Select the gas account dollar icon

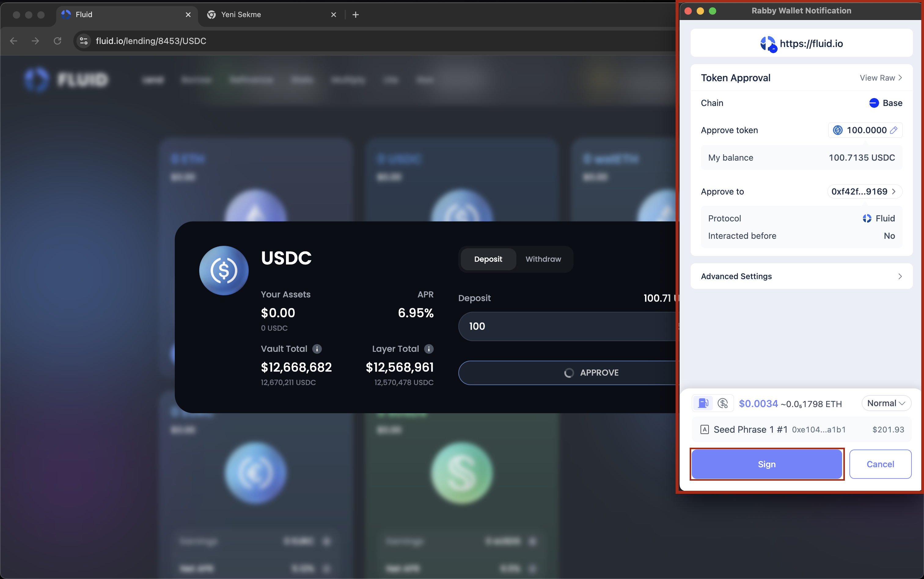(723, 403)
